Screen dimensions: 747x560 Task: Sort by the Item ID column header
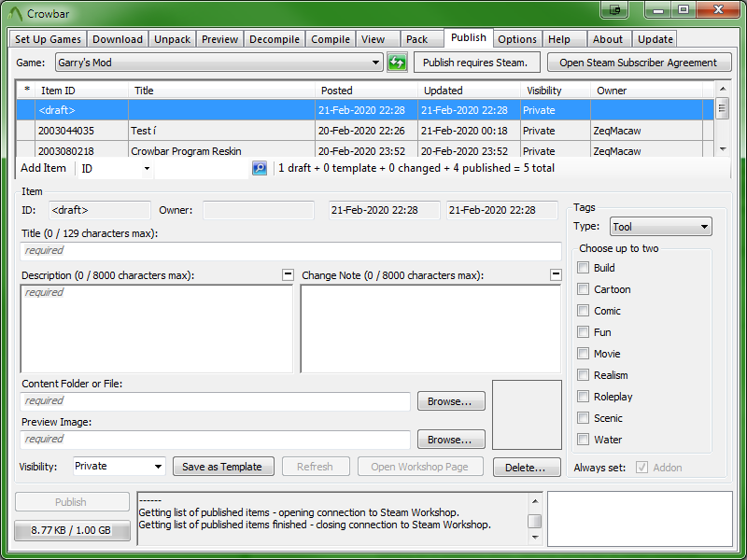[81, 91]
